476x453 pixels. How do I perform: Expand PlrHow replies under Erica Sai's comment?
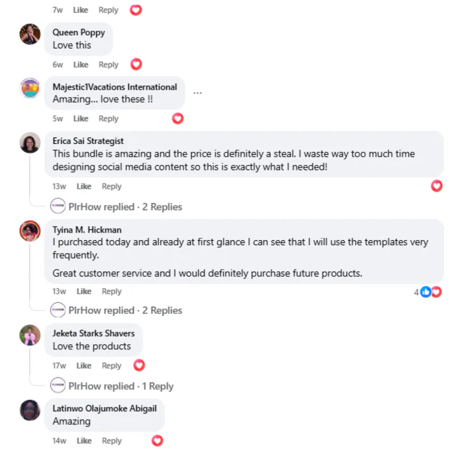[125, 207]
